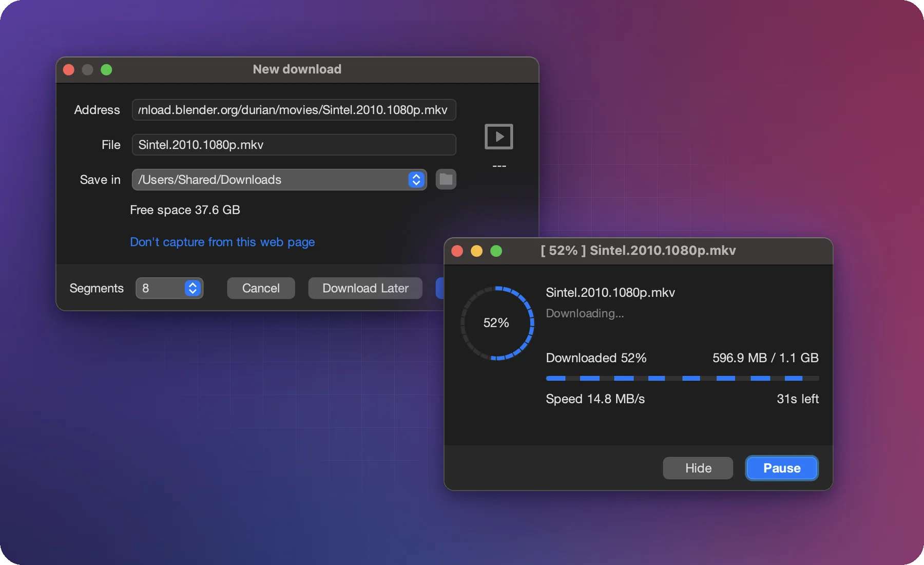Click the Free space 37.6 GB text
This screenshot has height=565, width=924.
[185, 210]
